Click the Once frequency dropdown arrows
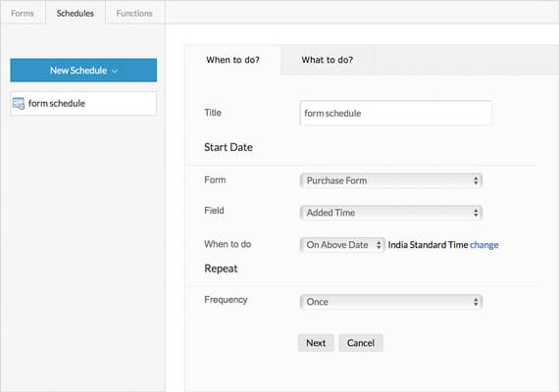Viewport: 559px width, 392px height. point(476,302)
